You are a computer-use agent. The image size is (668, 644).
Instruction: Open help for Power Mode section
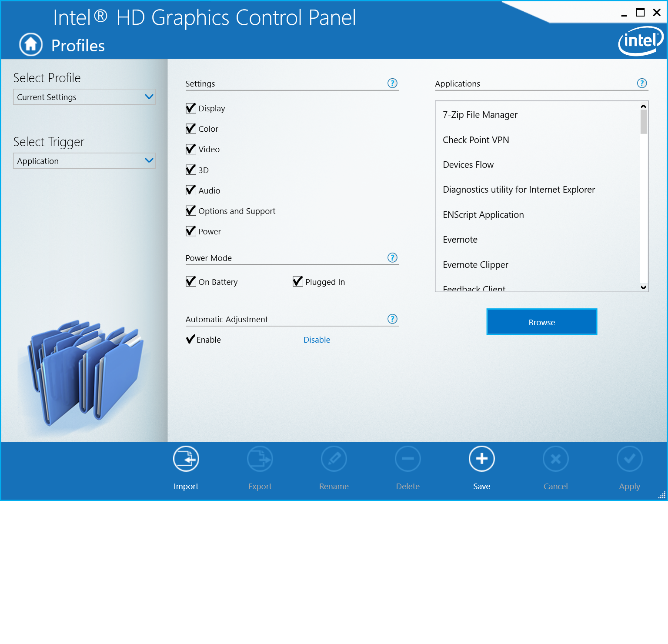point(392,258)
